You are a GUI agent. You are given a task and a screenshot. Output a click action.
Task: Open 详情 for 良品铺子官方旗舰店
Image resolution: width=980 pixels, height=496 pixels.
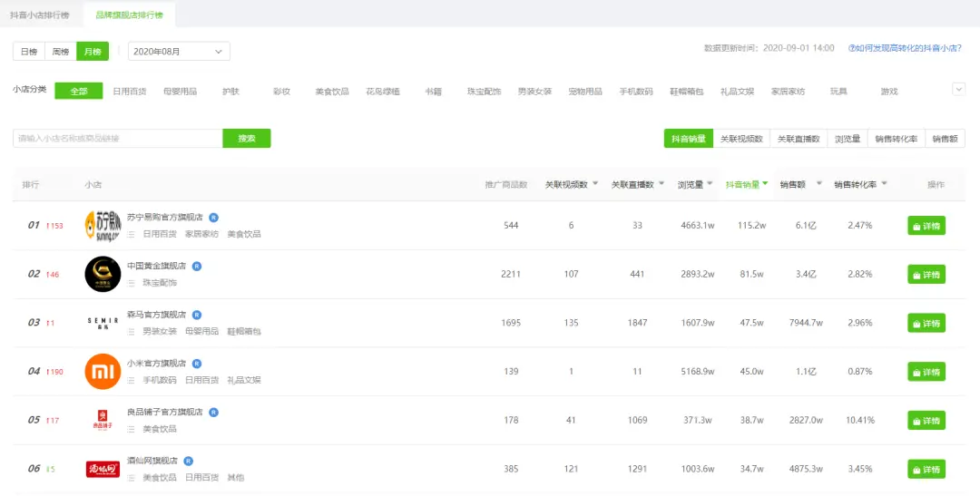(926, 421)
